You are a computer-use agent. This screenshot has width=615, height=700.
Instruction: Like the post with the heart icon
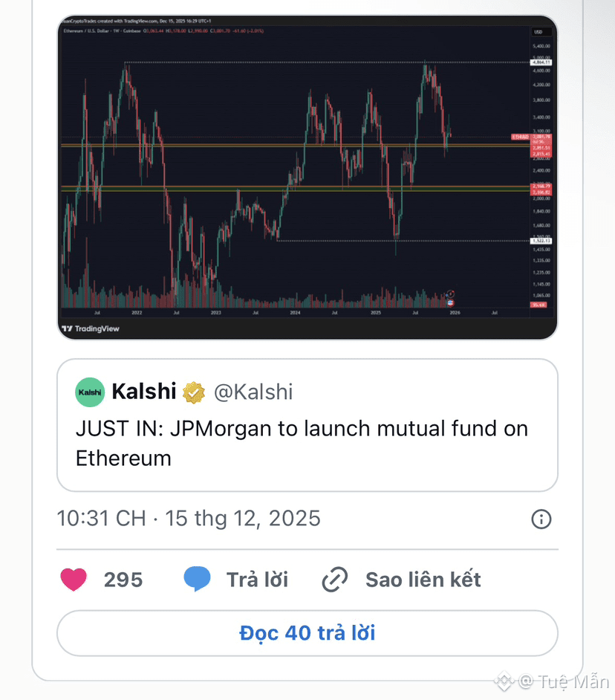click(x=74, y=580)
